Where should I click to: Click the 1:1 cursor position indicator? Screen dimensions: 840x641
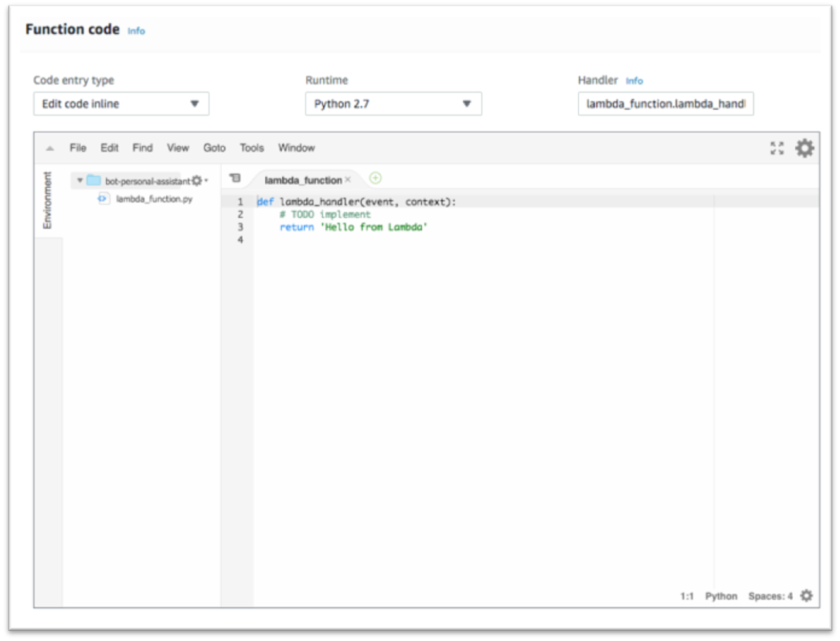687,596
